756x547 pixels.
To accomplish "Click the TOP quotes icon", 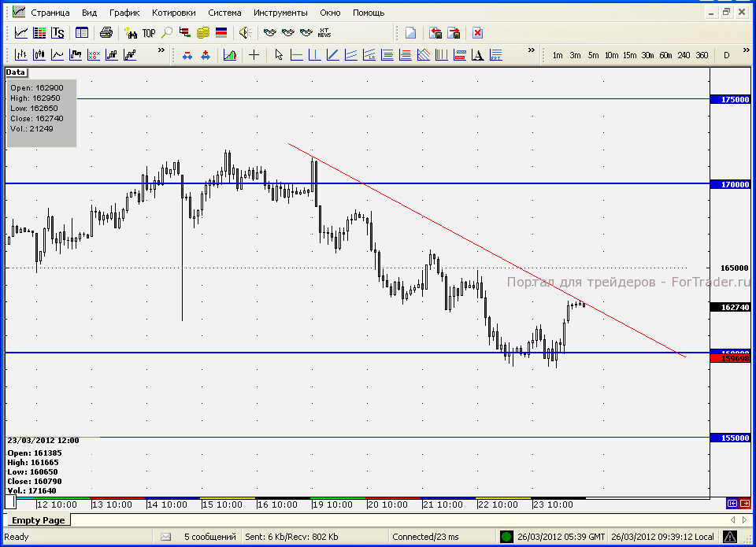I will tap(149, 33).
